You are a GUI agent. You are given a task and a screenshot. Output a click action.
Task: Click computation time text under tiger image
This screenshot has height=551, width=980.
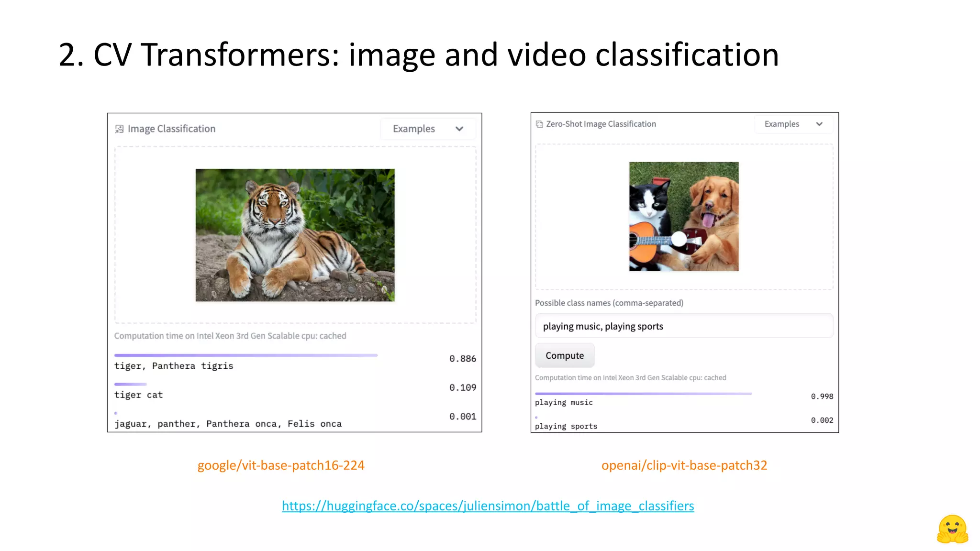(x=230, y=336)
